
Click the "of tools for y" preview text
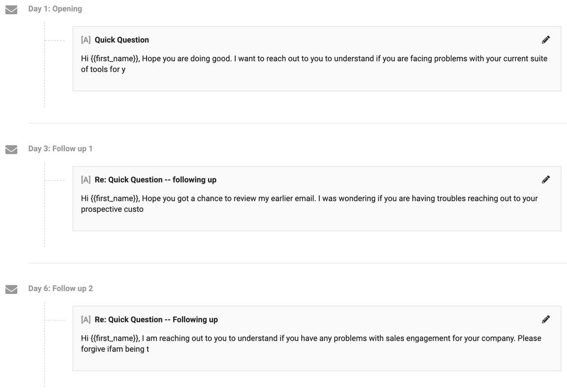click(103, 70)
